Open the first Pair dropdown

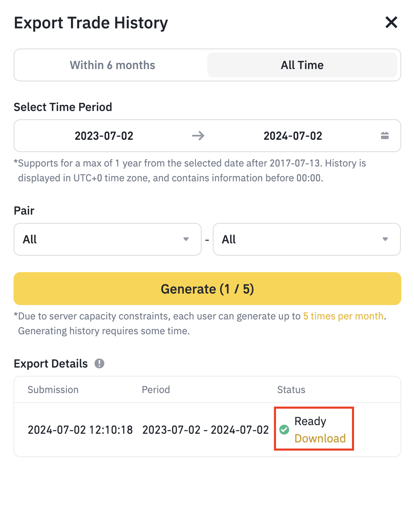click(x=107, y=239)
